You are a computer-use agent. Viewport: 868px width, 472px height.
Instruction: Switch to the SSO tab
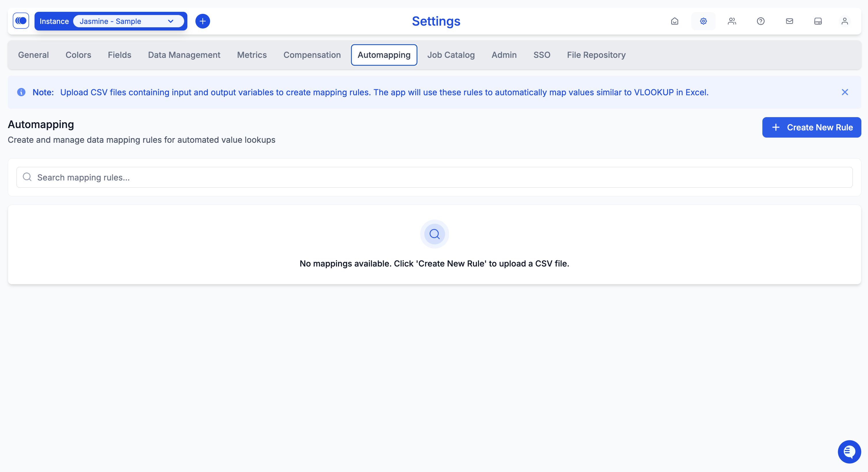(x=541, y=55)
